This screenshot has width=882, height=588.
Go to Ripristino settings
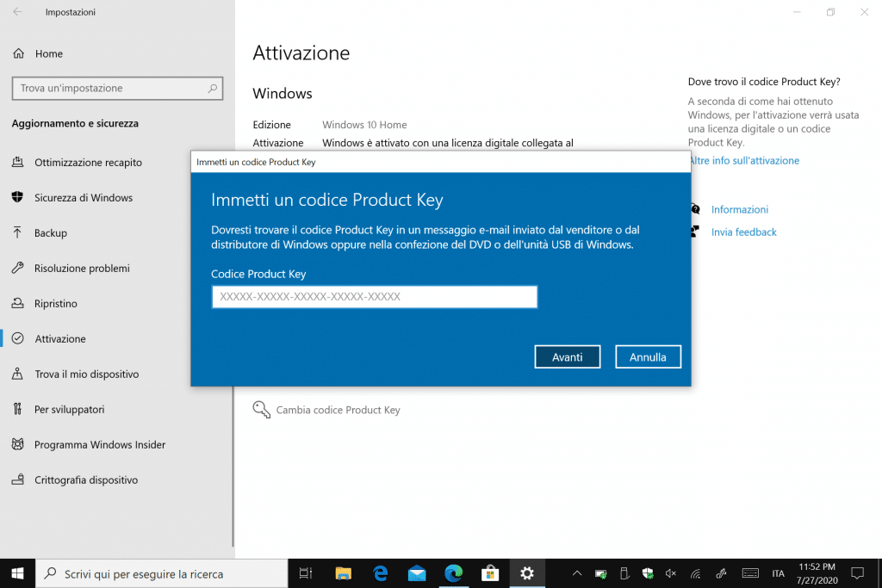coord(55,304)
